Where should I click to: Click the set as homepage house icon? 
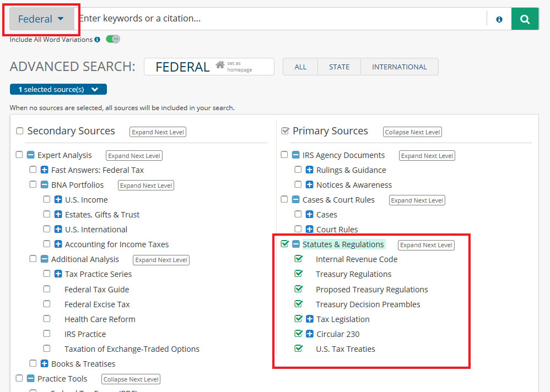[x=220, y=65]
